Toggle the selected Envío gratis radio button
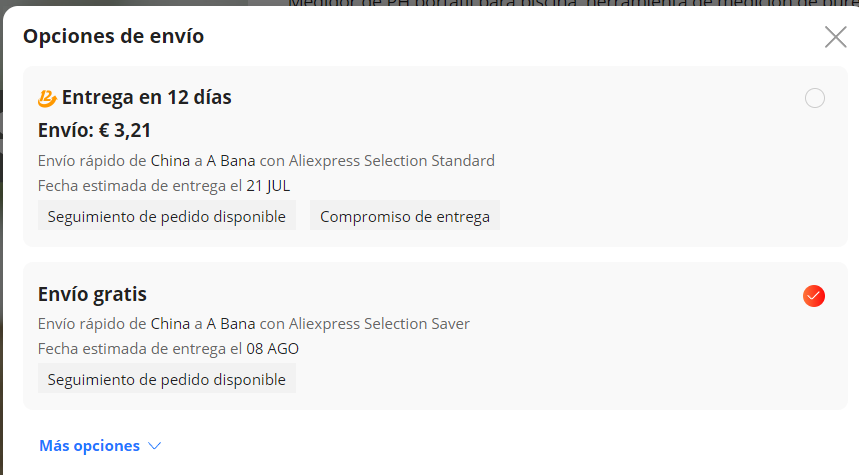The image size is (859, 475). coord(814,296)
